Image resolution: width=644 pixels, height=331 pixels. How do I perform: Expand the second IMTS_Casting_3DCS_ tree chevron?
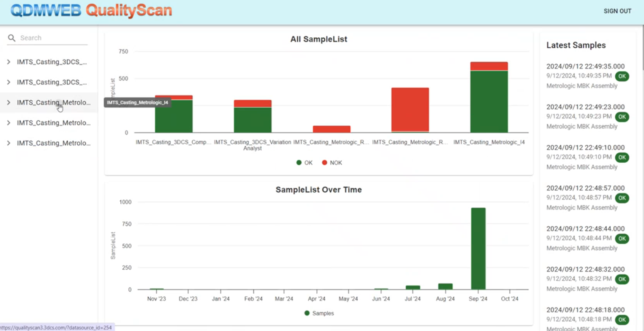pyautogui.click(x=9, y=82)
